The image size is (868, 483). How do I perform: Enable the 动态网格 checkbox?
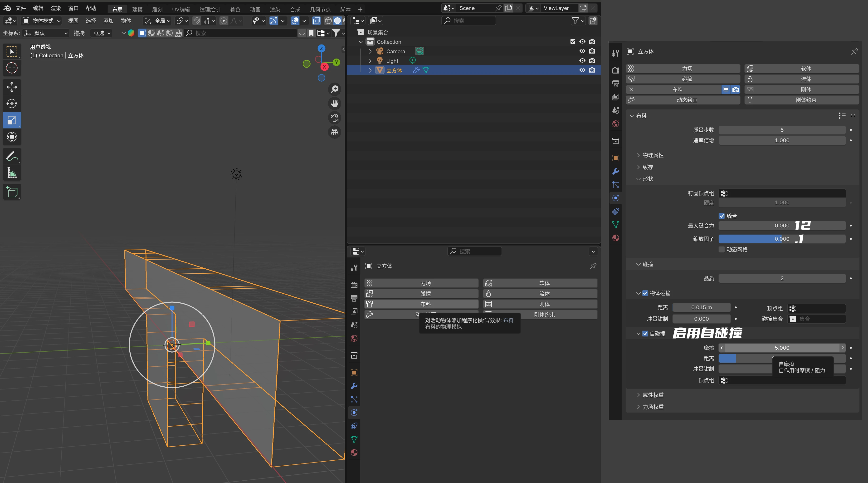pyautogui.click(x=722, y=249)
